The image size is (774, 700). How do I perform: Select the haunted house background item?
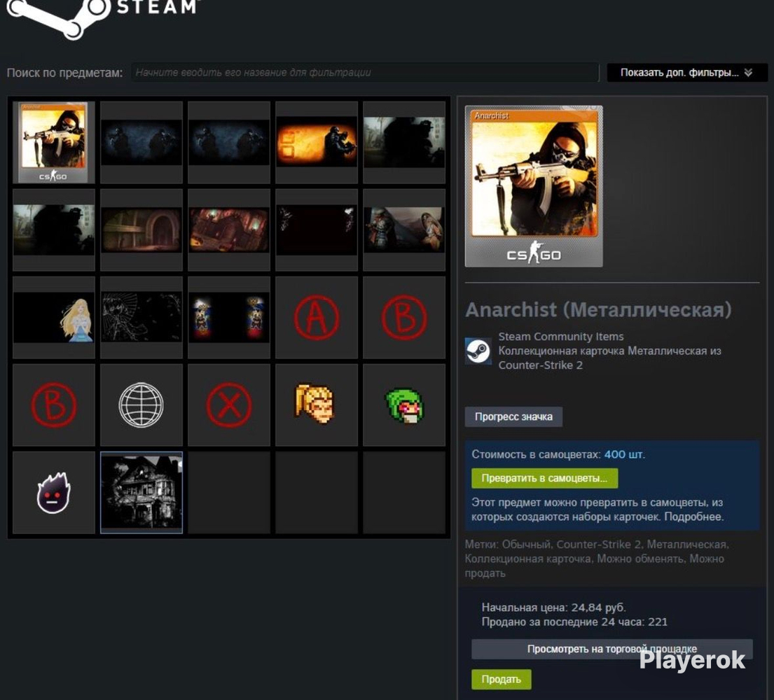pos(141,492)
